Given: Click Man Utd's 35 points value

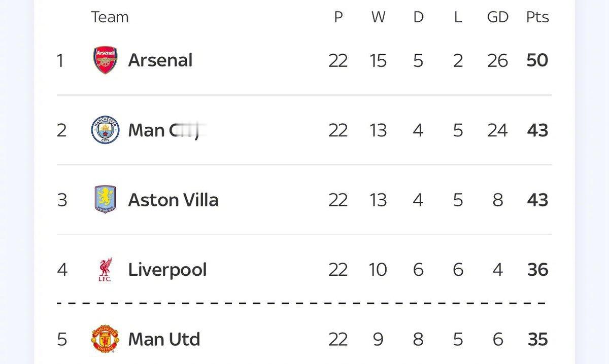Looking at the screenshot, I should [537, 339].
